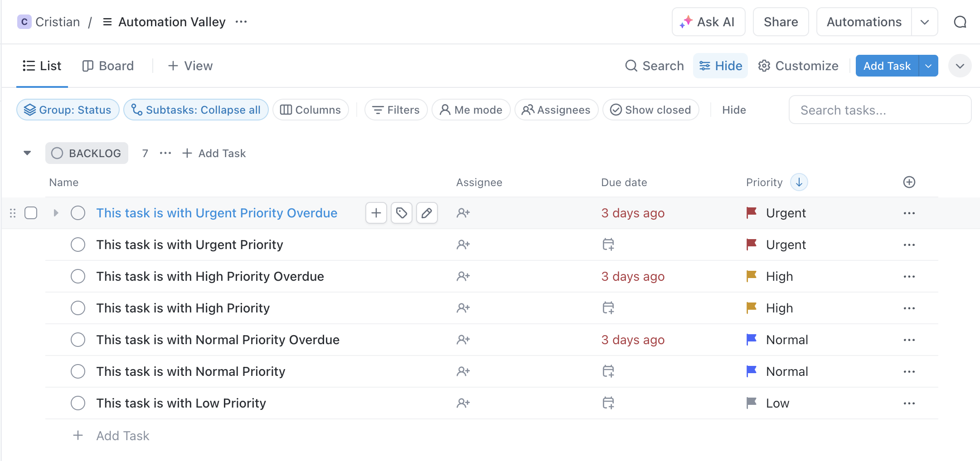This screenshot has width=980, height=461.
Task: Reverse Priority sort with the arrow control
Action: coord(799,182)
